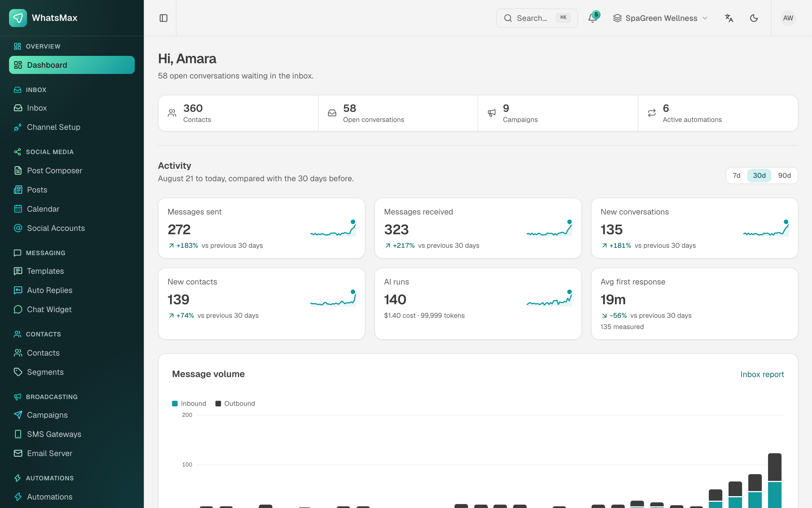Open Email Server settings
The image size is (812, 508).
pos(72,453)
